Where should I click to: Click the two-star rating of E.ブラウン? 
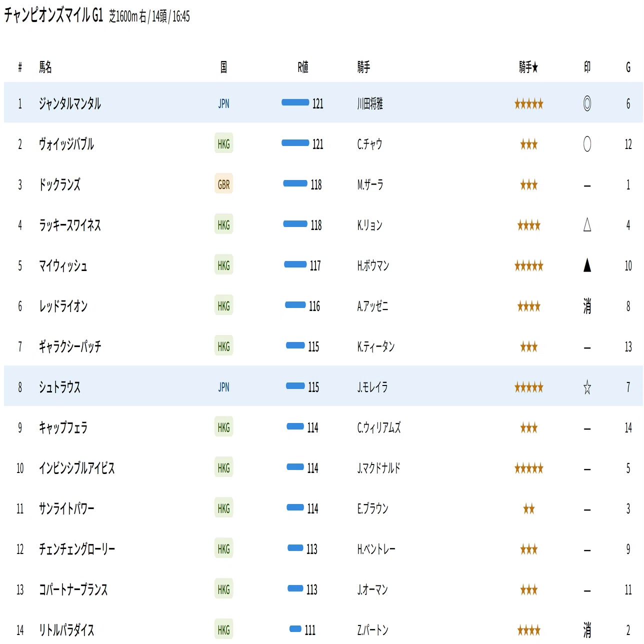[528, 509]
